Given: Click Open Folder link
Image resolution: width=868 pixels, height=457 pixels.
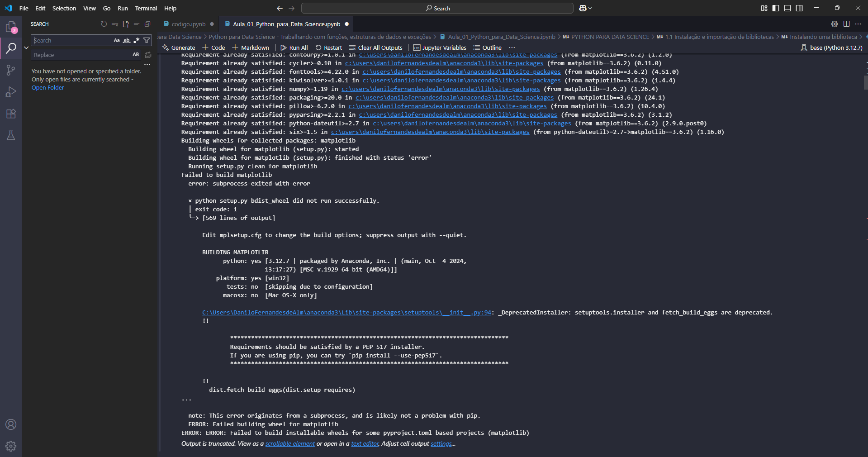Looking at the screenshot, I should coord(47,87).
